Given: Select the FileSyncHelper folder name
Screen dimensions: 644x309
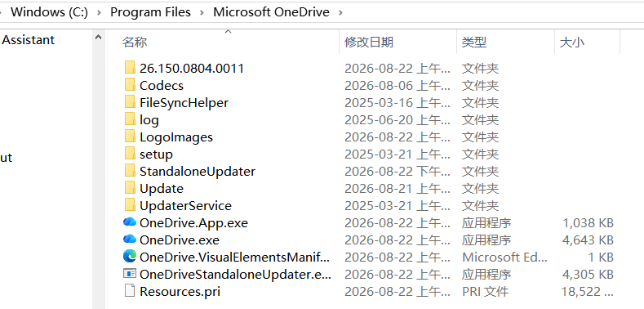Looking at the screenshot, I should (184, 102).
